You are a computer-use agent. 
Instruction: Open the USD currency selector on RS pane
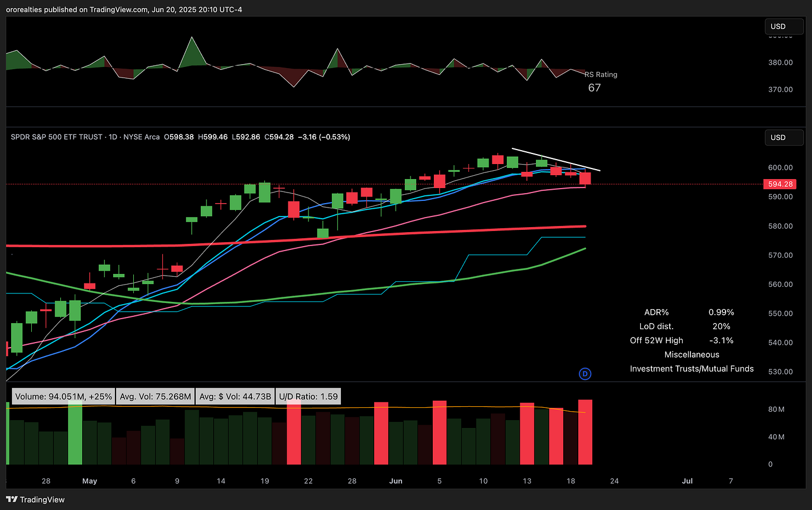tap(784, 26)
